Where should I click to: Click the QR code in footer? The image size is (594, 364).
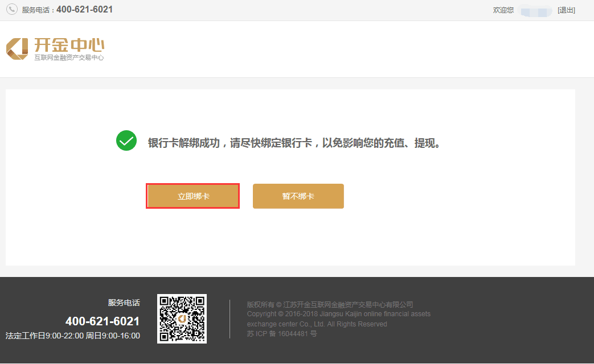point(182,318)
